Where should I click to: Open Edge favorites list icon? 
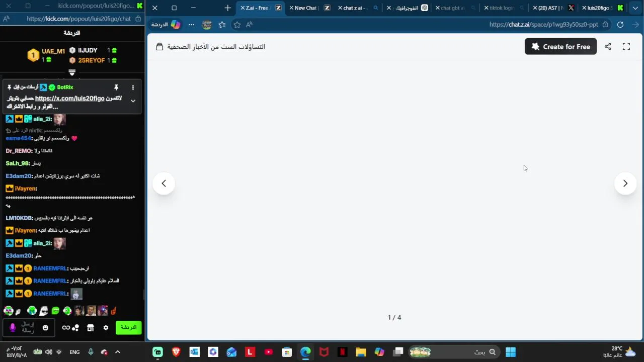tap(222, 25)
